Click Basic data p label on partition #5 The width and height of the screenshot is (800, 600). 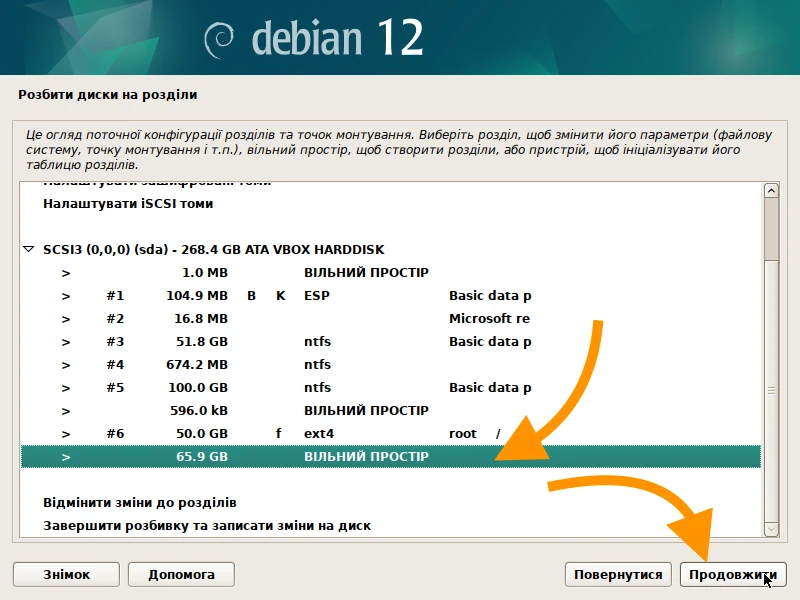pyautogui.click(x=490, y=388)
